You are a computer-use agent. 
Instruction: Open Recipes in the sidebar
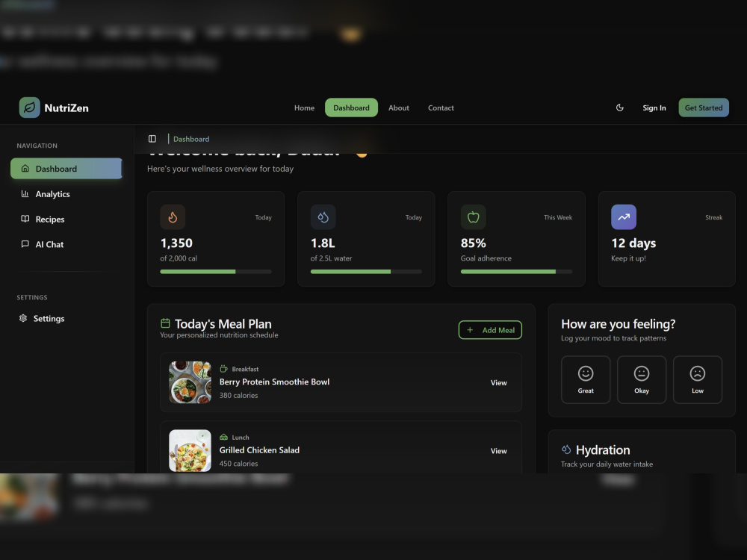[66, 219]
